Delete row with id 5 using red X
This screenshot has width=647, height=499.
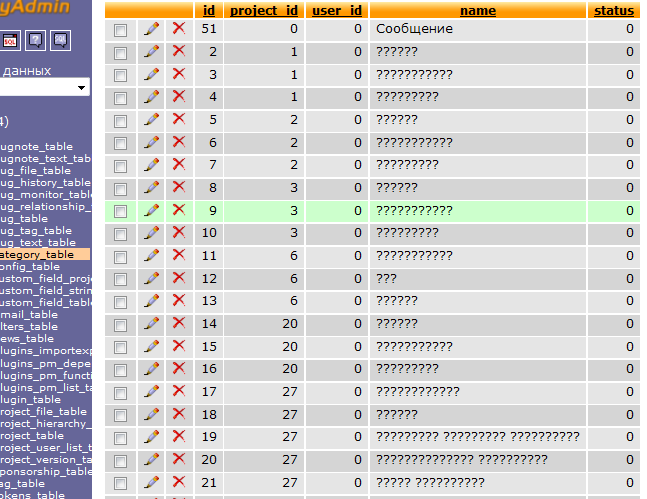coord(179,119)
